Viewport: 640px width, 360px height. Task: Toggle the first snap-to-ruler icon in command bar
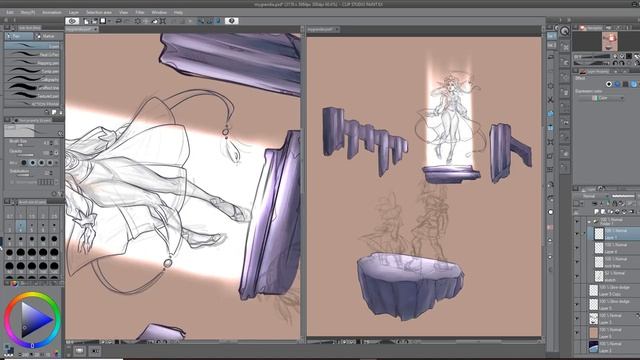click(x=201, y=21)
